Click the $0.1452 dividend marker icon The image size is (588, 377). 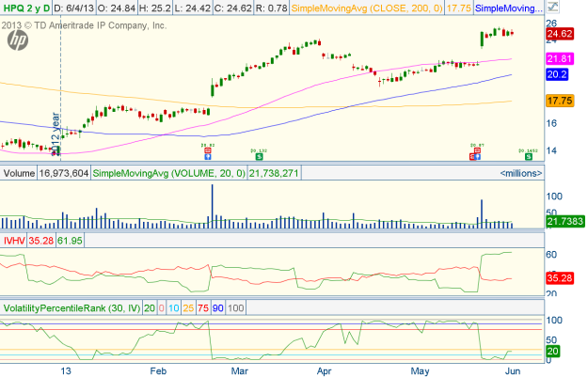point(529,154)
